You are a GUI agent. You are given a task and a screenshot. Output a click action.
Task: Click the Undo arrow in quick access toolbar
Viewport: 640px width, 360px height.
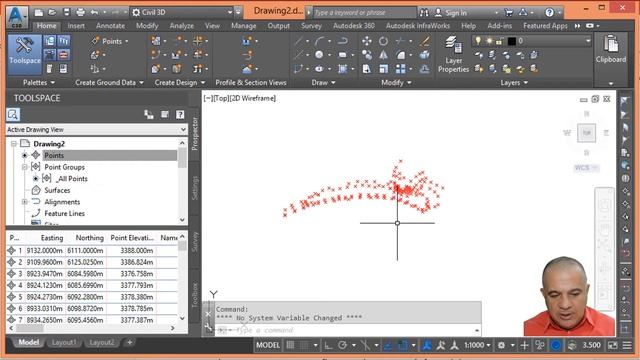click(94, 12)
